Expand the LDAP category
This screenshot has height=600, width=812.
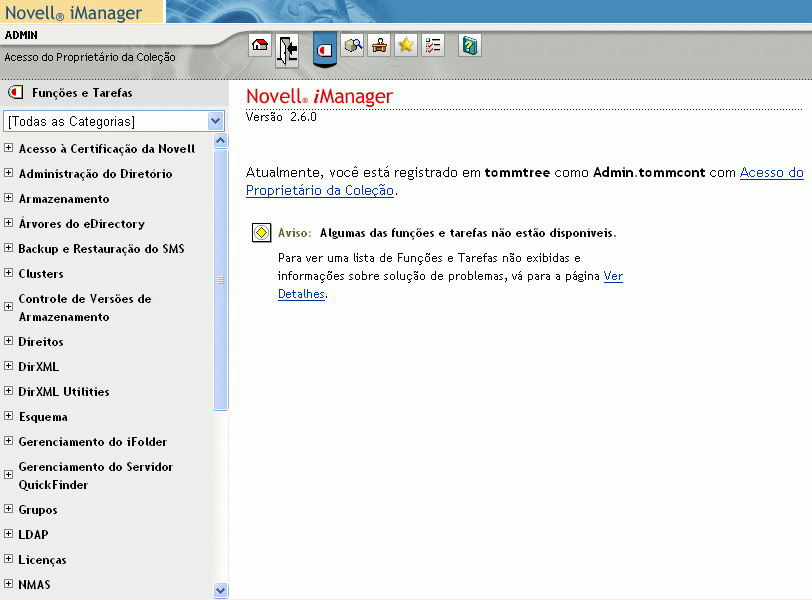click(8, 534)
